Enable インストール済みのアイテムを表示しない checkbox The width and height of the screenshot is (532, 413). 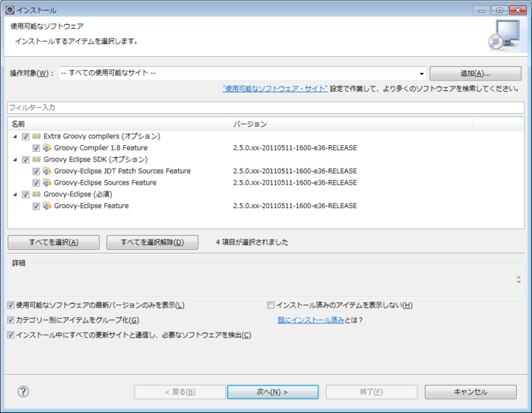(271, 305)
